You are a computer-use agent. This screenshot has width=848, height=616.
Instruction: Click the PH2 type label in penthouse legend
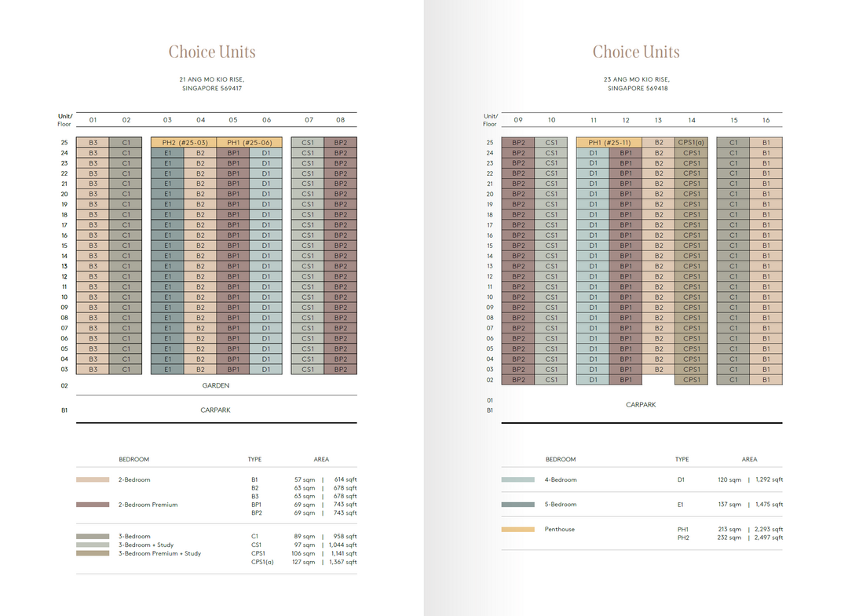pyautogui.click(x=683, y=538)
